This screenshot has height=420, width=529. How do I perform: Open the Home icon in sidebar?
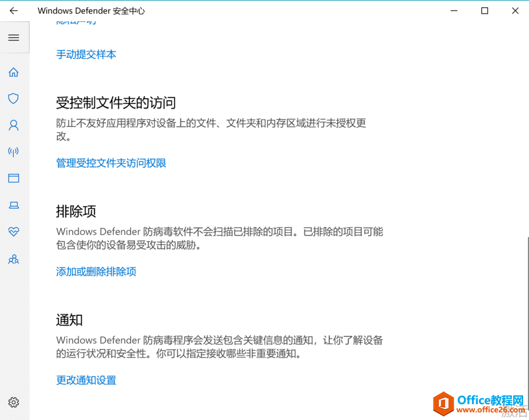[14, 72]
